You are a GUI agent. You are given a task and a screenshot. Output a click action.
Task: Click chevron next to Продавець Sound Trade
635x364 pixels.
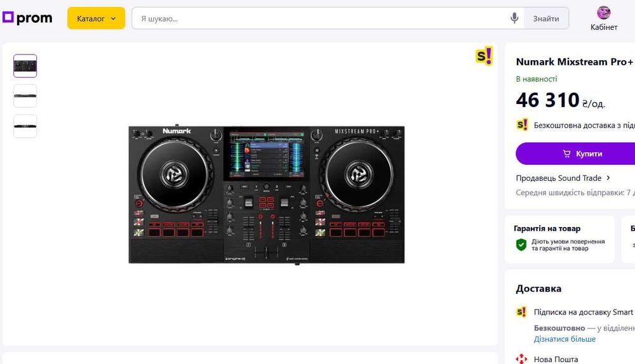point(608,178)
